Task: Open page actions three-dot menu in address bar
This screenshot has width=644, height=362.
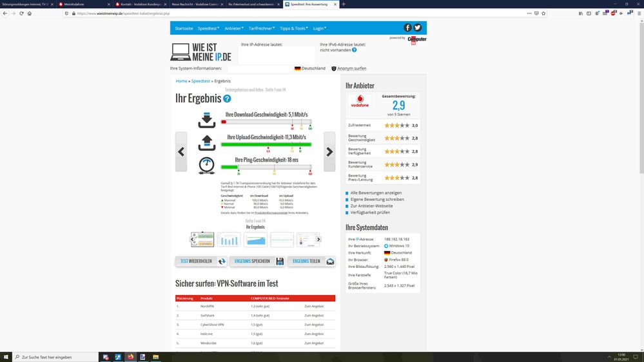Action: pos(529,13)
